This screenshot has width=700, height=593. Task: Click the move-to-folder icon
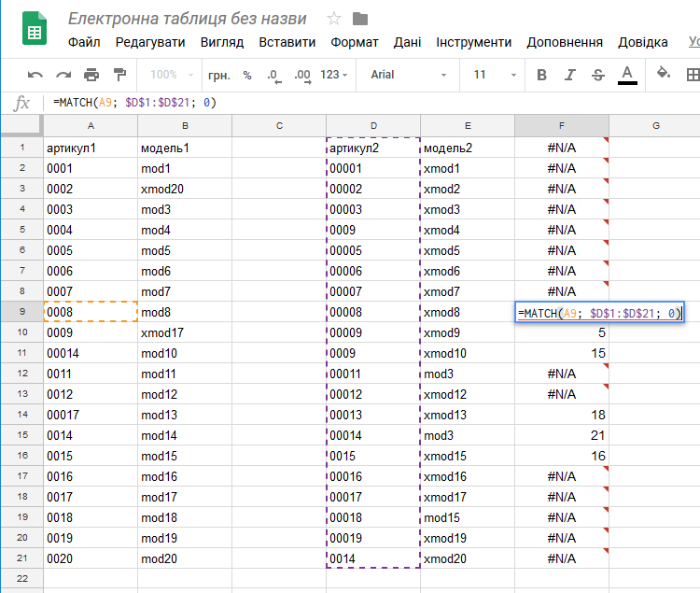pos(360,19)
